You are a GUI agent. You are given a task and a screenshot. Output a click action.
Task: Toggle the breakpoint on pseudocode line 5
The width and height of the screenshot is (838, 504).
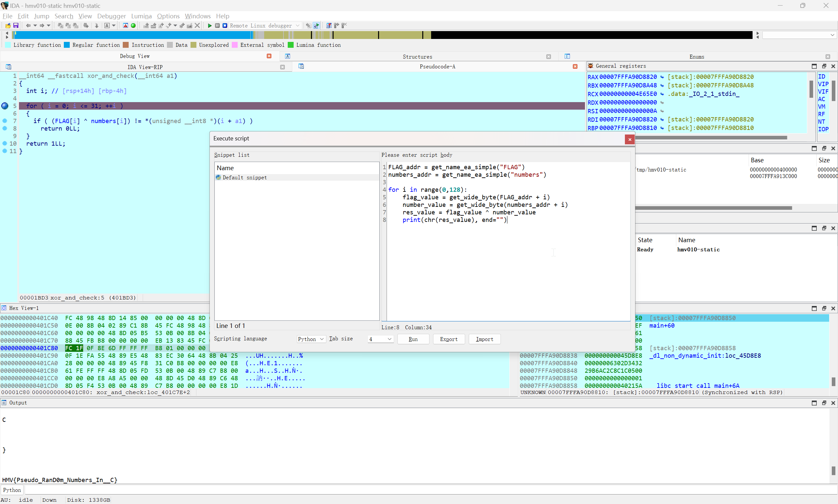point(5,106)
